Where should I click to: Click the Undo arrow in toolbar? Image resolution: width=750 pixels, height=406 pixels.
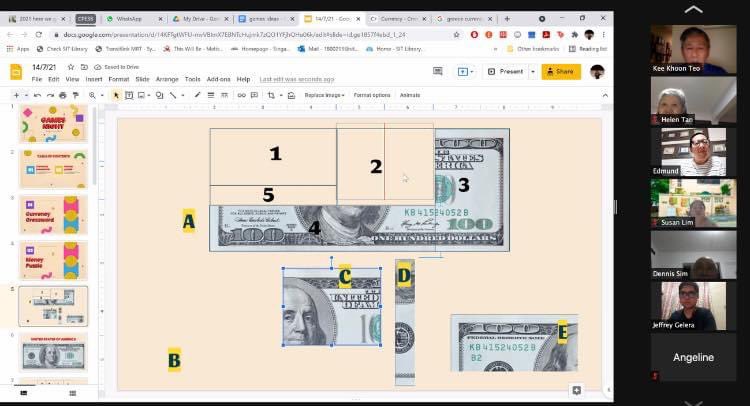37,95
